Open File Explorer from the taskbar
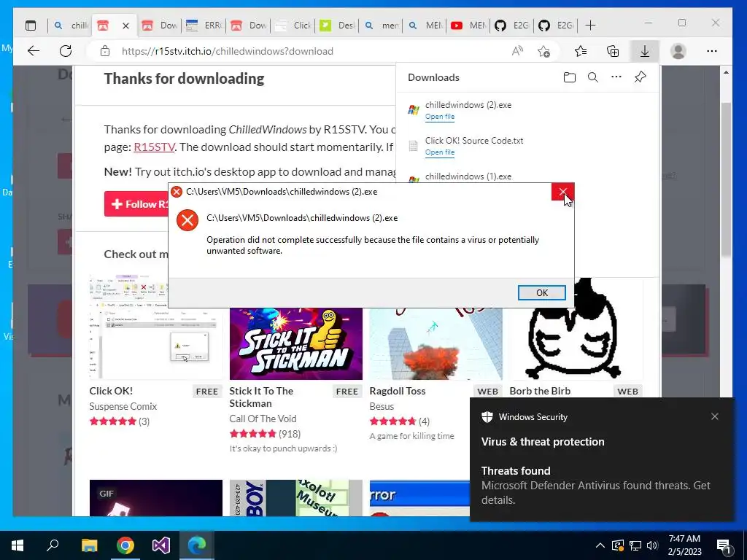 (89, 545)
